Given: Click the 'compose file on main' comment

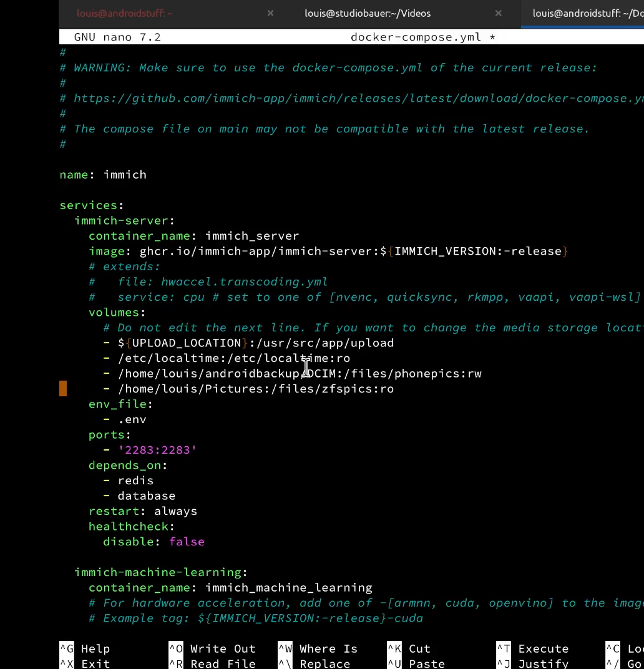Looking at the screenshot, I should (x=324, y=129).
